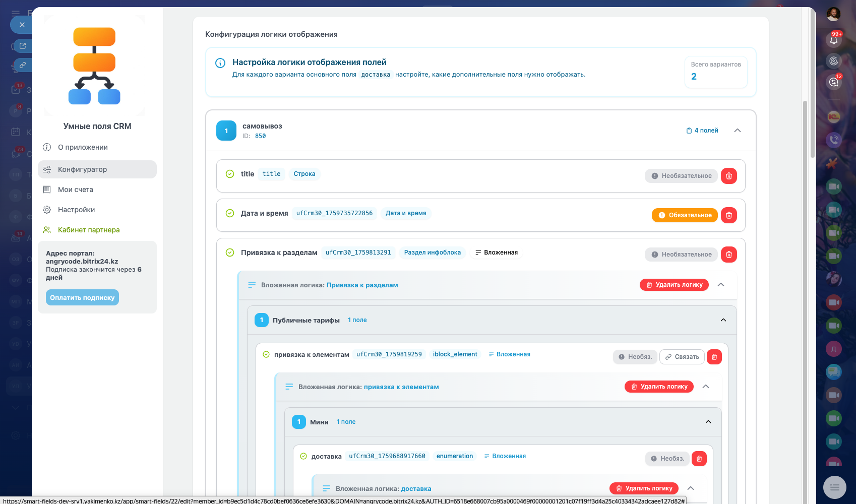Close the slider panel with X
This screenshot has width=856, height=504.
tap(22, 25)
